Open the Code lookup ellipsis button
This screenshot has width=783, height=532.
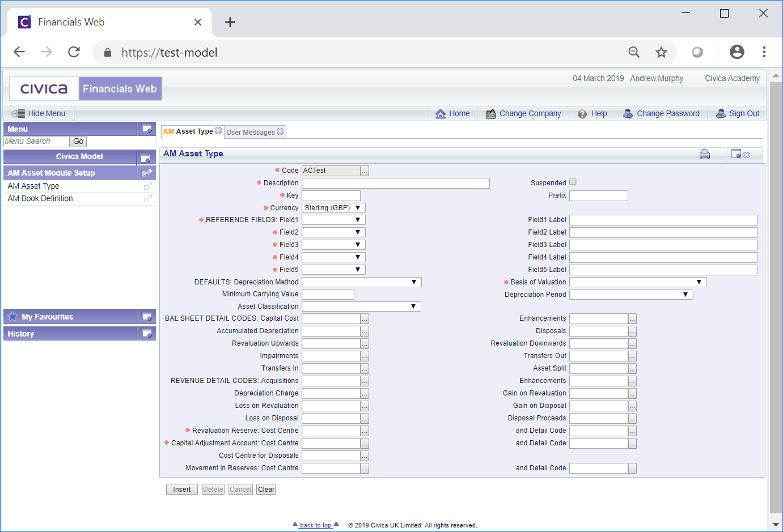pyautogui.click(x=365, y=171)
